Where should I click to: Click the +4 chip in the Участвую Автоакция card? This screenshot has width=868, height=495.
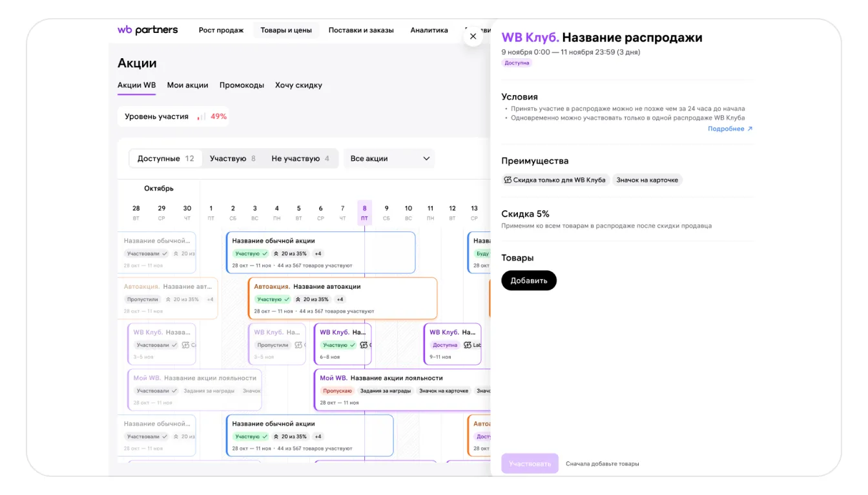(340, 300)
